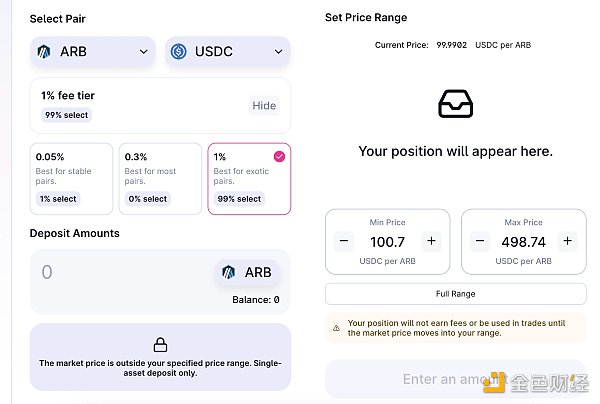Hide the fee tier options
The height and width of the screenshot is (404, 600).
[264, 106]
